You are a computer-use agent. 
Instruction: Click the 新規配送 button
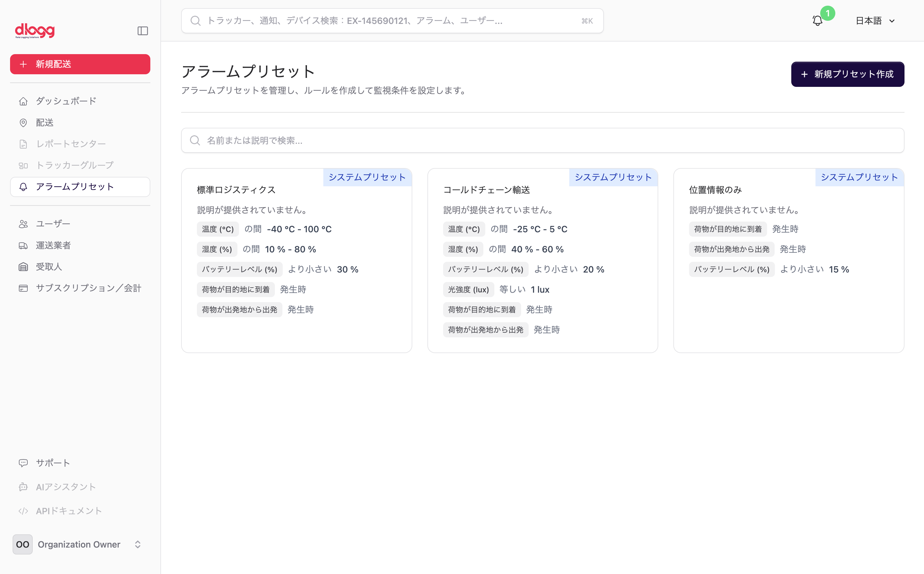pos(80,64)
